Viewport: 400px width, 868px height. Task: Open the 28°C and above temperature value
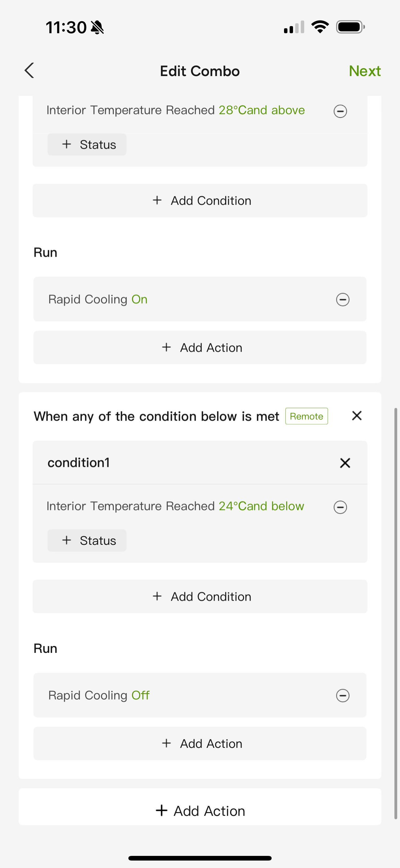(262, 110)
